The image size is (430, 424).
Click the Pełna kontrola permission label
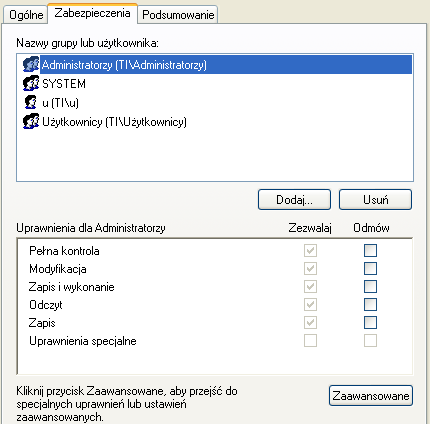click(64, 251)
